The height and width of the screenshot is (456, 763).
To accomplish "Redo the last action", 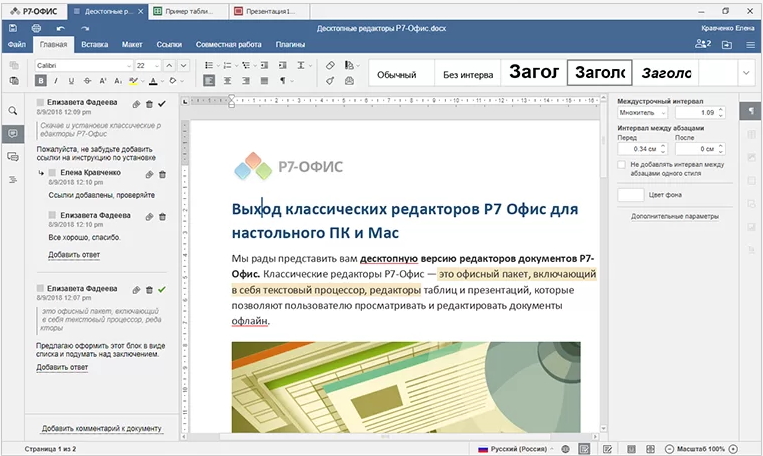I will pyautogui.click(x=85, y=29).
